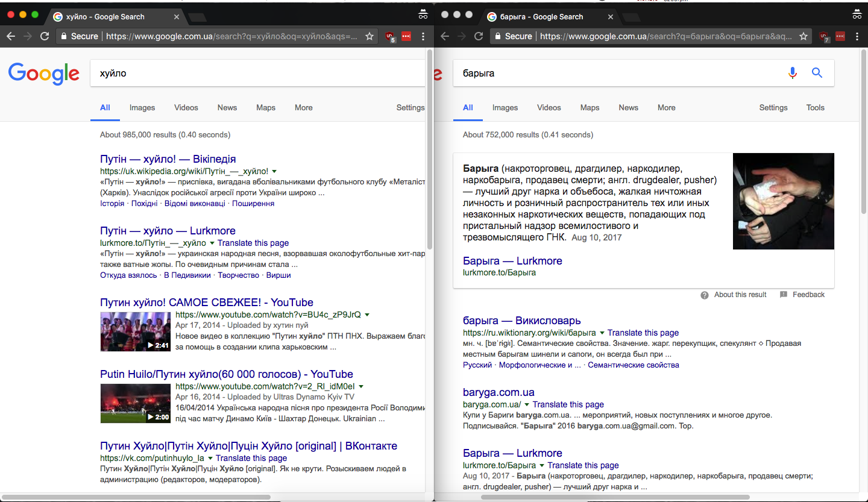Close the хуйло - Google Search tab

click(176, 17)
